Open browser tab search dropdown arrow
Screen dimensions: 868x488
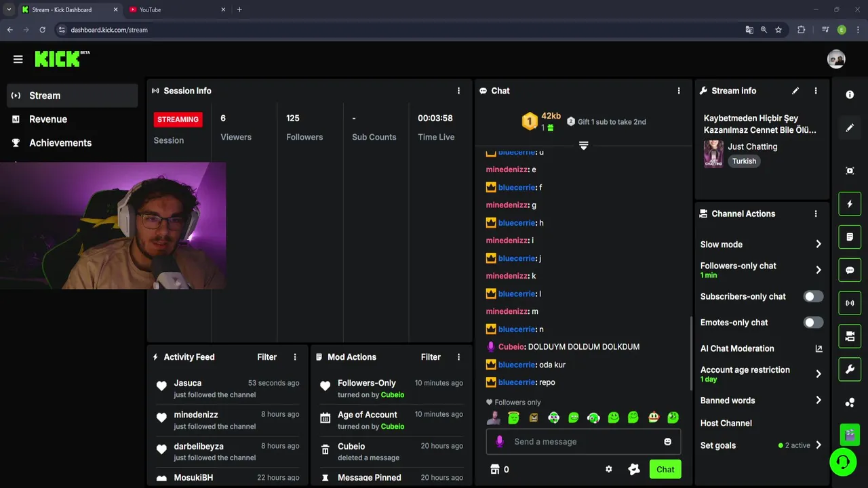click(9, 9)
